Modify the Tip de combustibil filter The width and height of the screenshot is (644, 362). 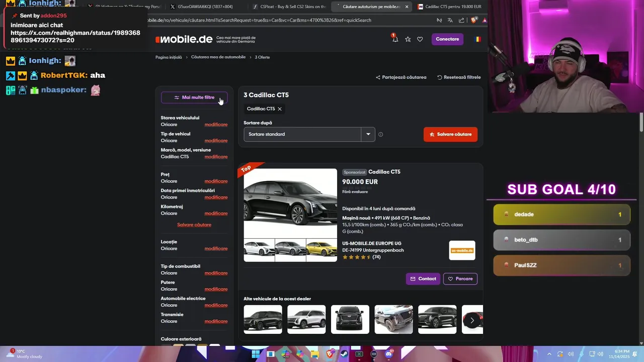(216, 274)
